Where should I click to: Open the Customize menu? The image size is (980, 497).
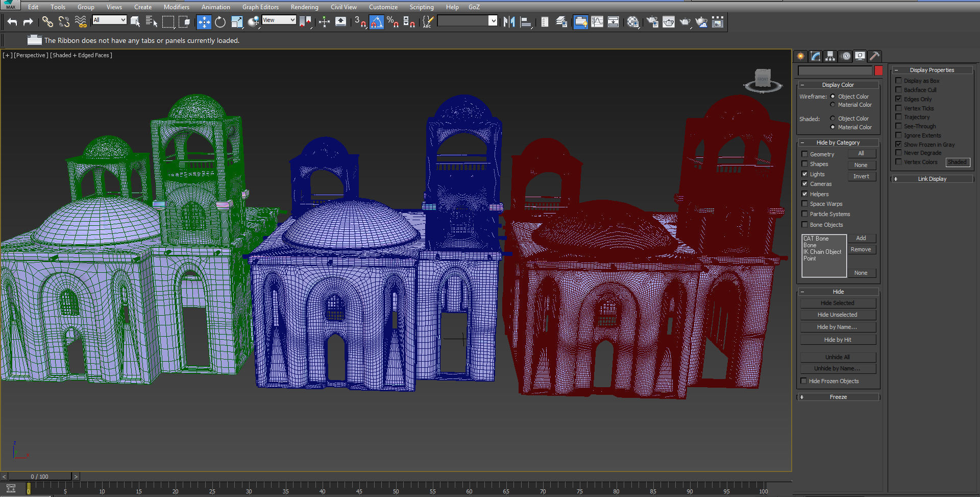point(383,7)
